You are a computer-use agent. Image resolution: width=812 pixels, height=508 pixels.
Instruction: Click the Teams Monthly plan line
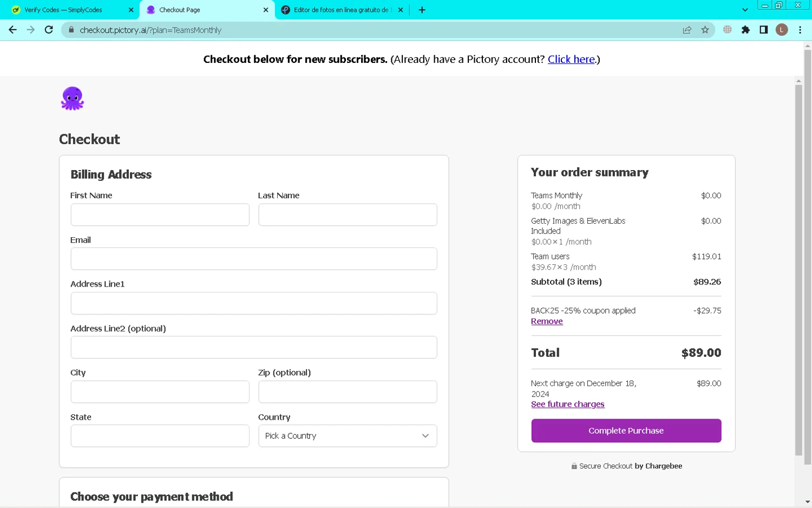click(556, 196)
